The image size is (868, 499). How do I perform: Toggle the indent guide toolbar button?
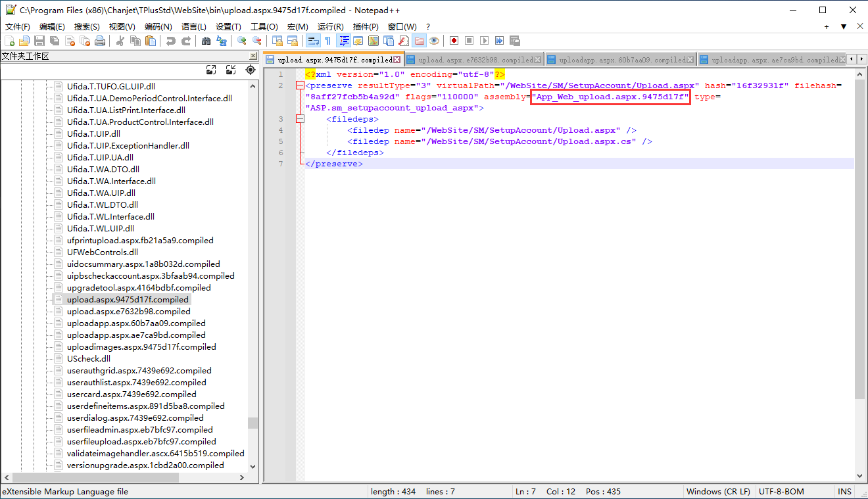(343, 41)
